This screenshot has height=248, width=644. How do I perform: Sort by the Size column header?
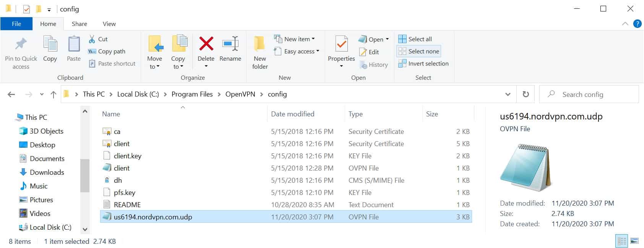[x=448, y=114]
